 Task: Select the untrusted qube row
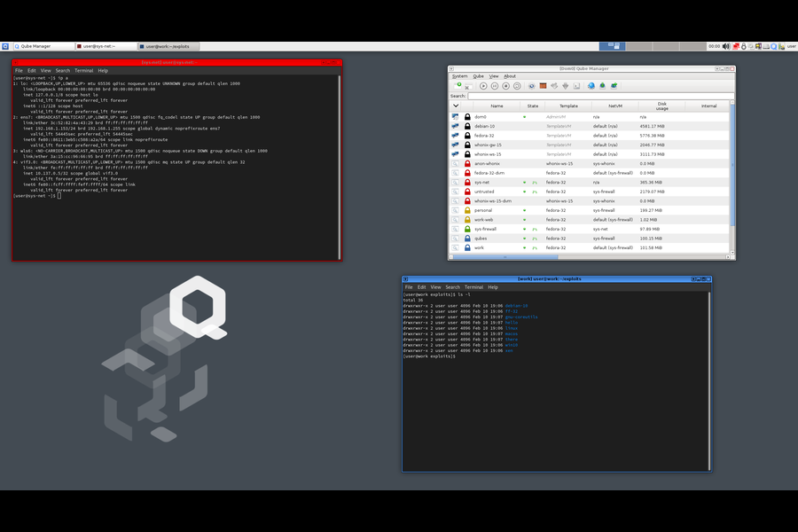pos(591,192)
